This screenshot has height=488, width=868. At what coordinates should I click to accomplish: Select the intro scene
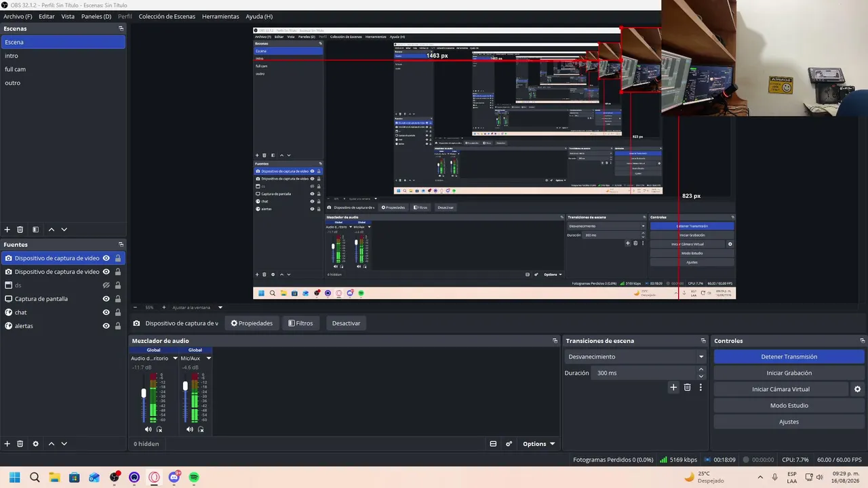pyautogui.click(x=63, y=56)
